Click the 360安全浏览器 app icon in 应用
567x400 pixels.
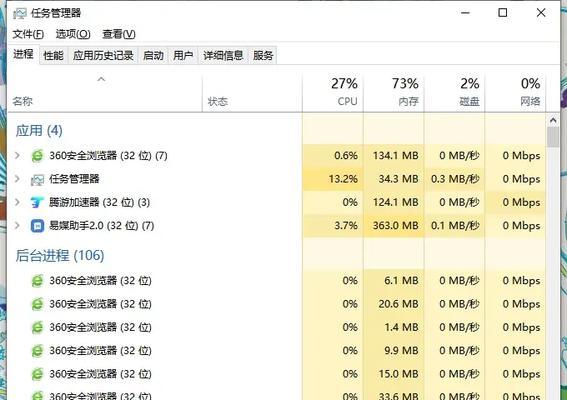point(37,156)
